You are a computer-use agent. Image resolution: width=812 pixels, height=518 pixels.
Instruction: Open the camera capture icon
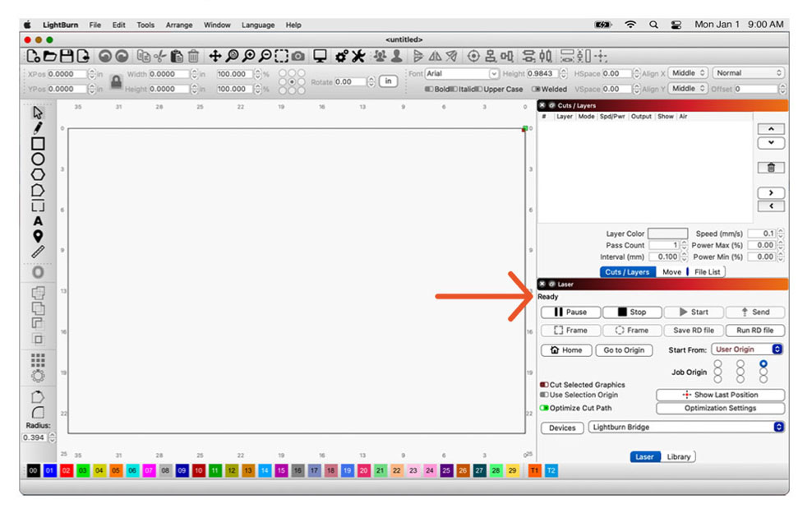coord(298,56)
